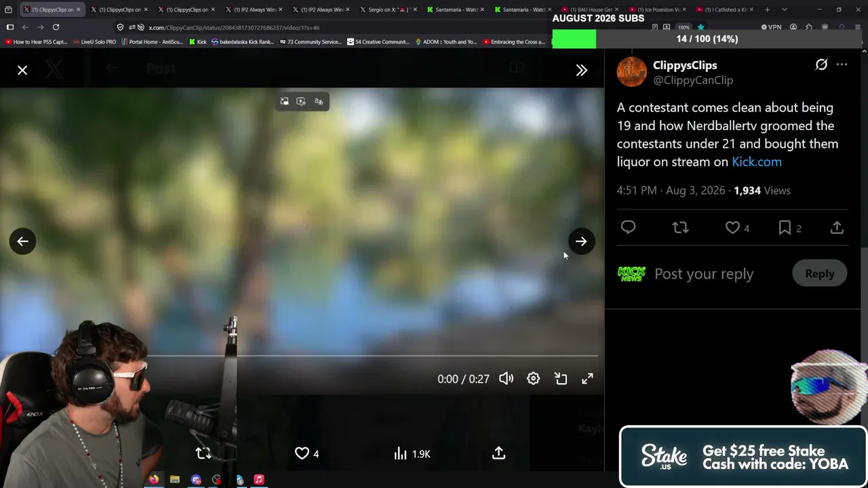Click the Reply button
Image resolution: width=868 pixels, height=488 pixels.
click(x=819, y=274)
